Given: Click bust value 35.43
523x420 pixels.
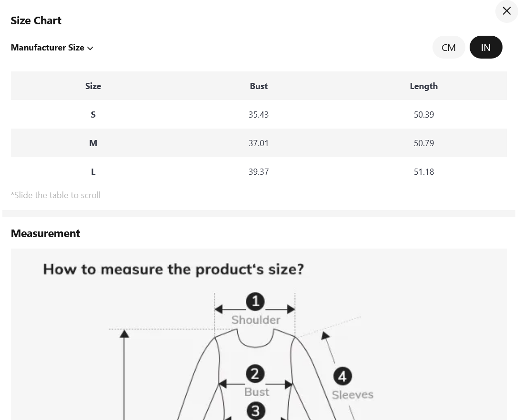Looking at the screenshot, I should point(259,115).
